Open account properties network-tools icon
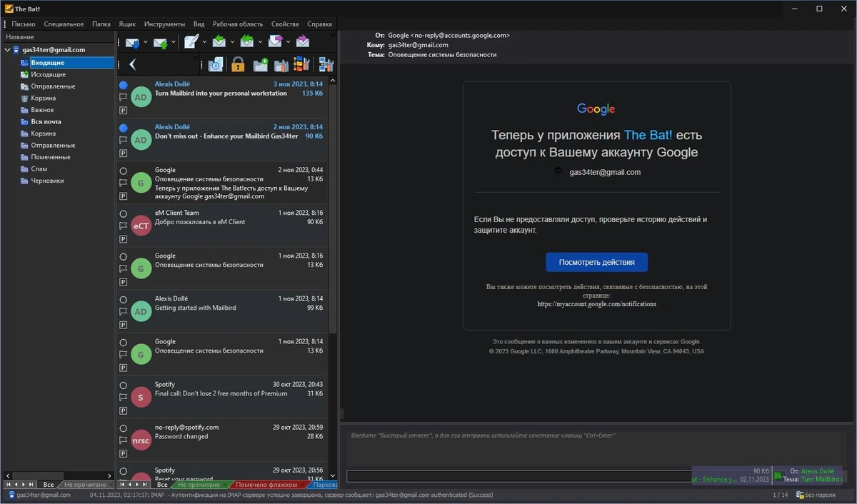This screenshot has width=857, height=504. pos(326,64)
